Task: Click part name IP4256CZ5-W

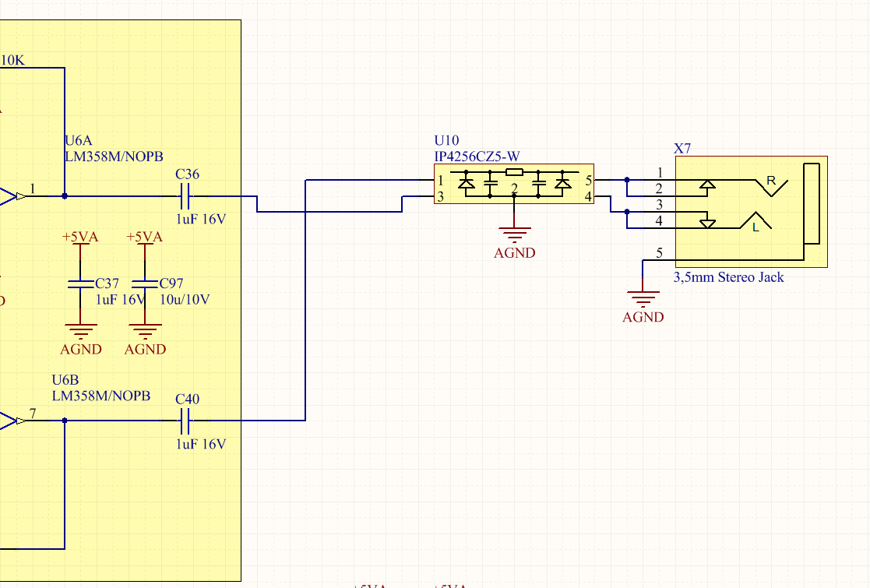Action: point(477,157)
